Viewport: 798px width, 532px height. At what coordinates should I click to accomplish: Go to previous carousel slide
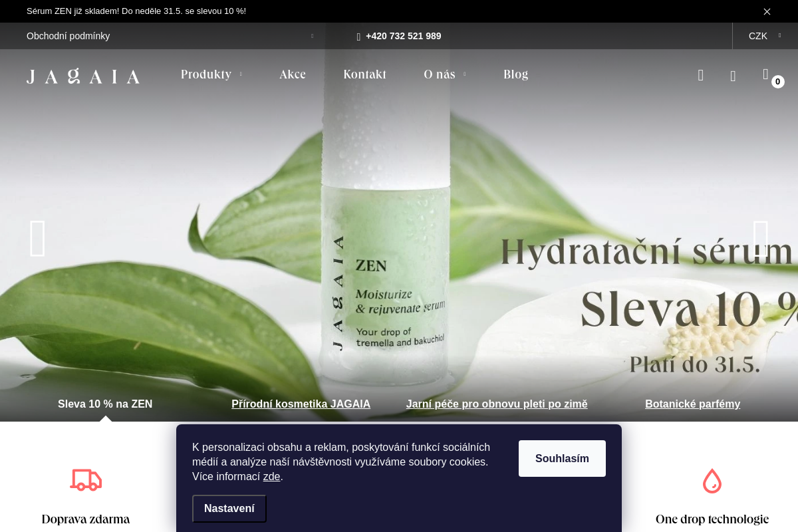point(37,237)
